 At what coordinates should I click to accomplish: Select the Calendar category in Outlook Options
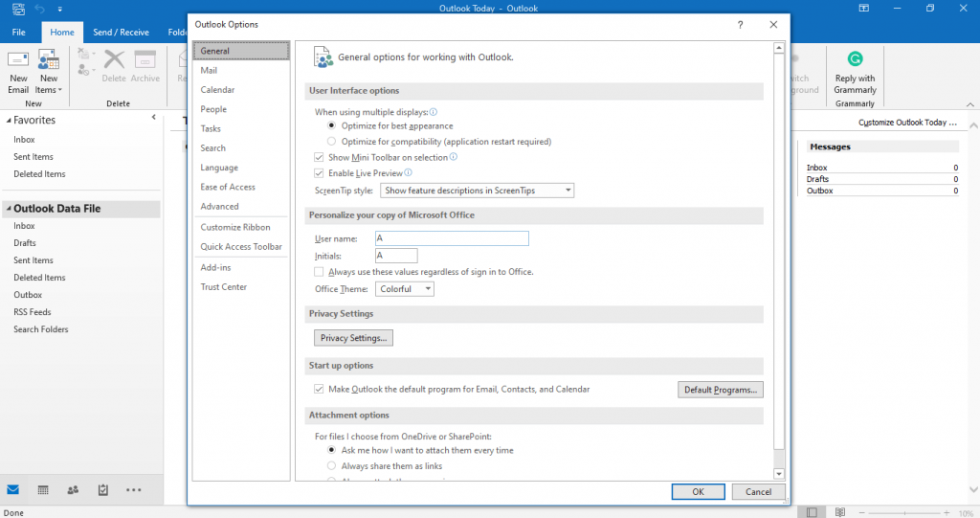[240, 89]
